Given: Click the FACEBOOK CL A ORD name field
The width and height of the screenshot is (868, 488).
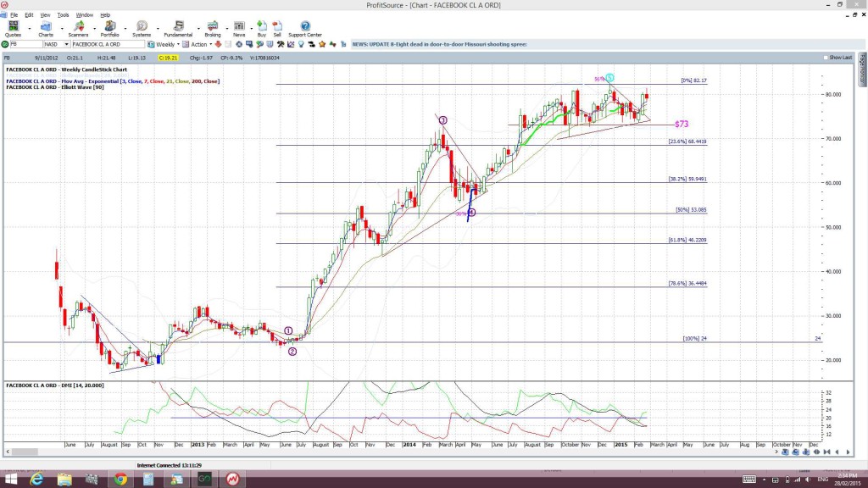Looking at the screenshot, I should 108,44.
